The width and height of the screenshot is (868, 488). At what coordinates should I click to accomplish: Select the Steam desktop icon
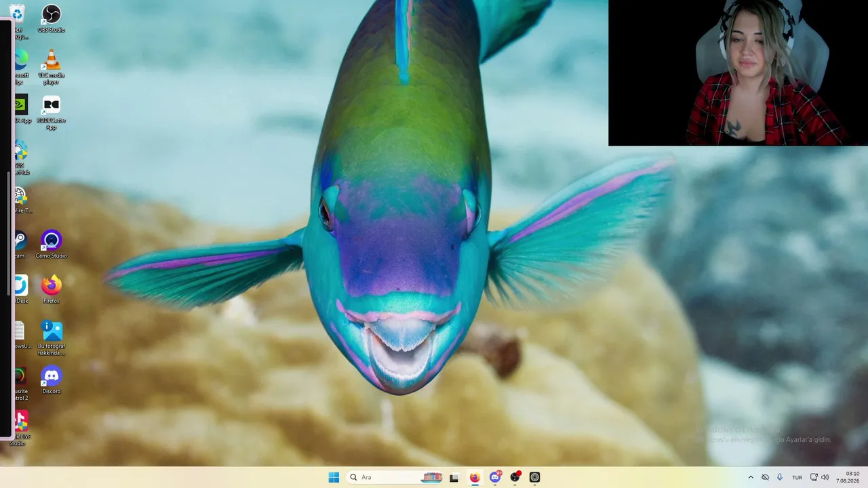pos(20,244)
